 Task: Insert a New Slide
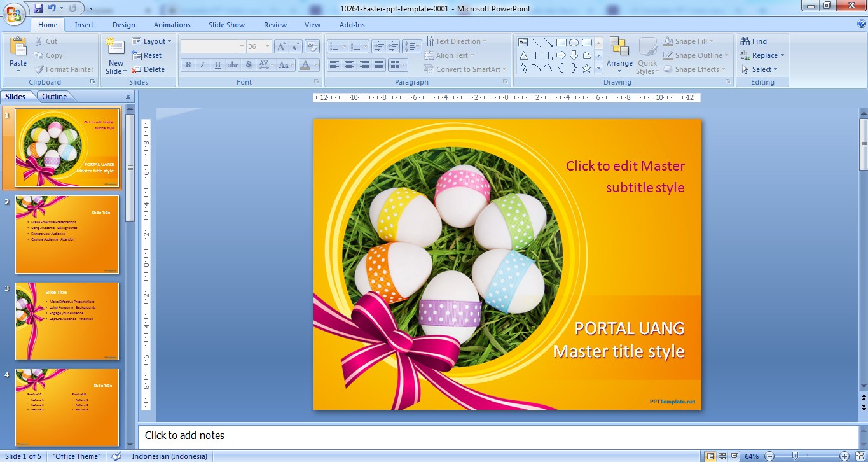[x=114, y=54]
